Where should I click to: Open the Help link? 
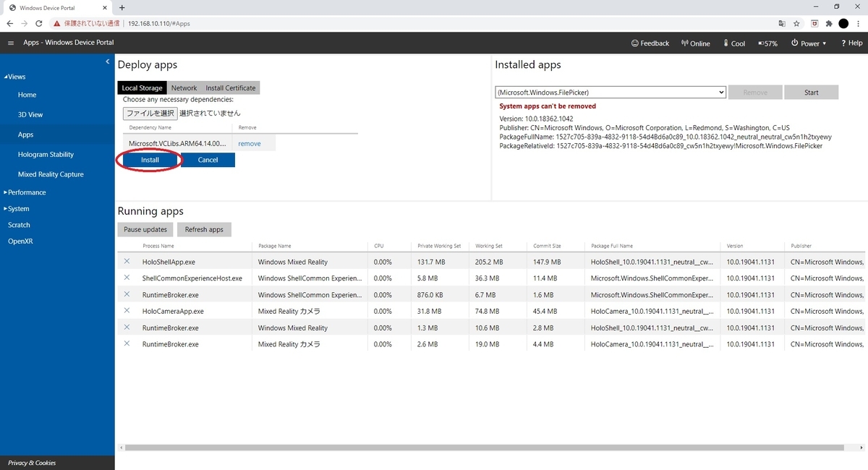click(x=851, y=43)
